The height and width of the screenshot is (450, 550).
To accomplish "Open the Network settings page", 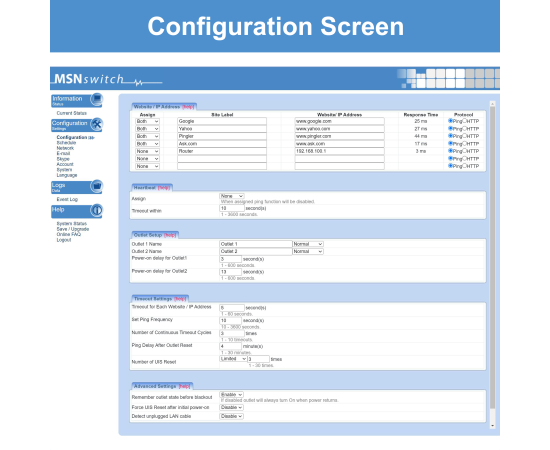I will 65,148.
